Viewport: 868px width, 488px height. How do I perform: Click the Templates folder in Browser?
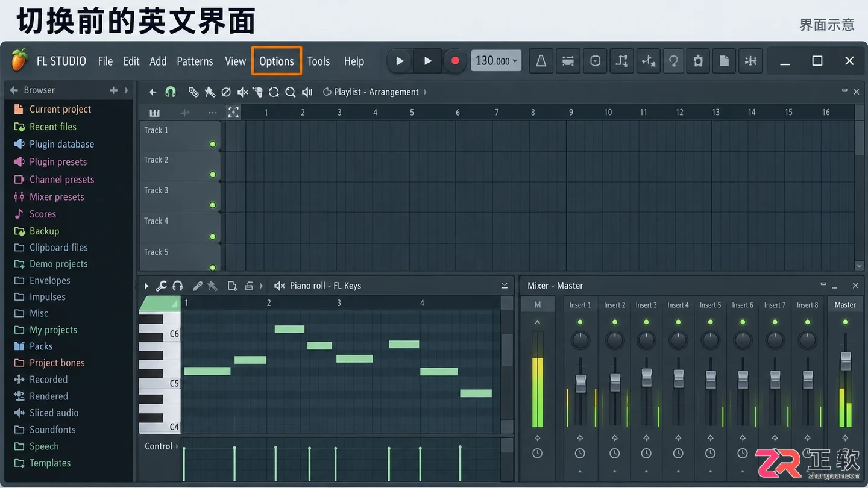42,463
